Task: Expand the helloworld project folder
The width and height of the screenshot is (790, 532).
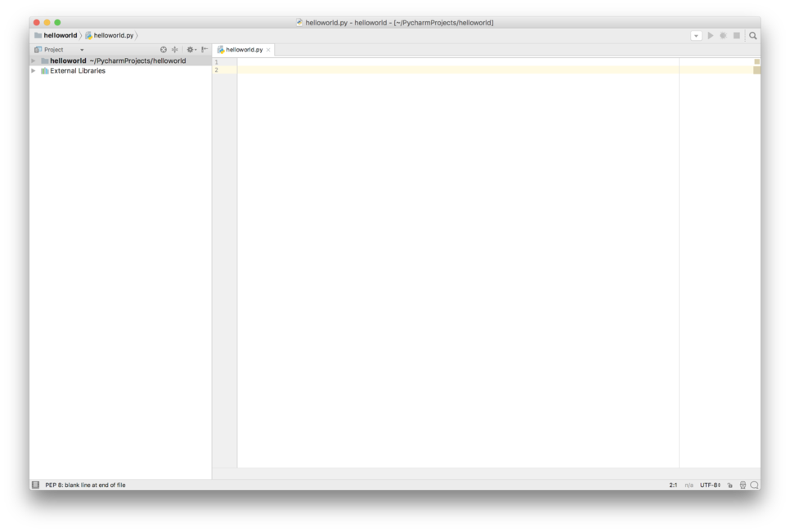Action: [x=34, y=61]
